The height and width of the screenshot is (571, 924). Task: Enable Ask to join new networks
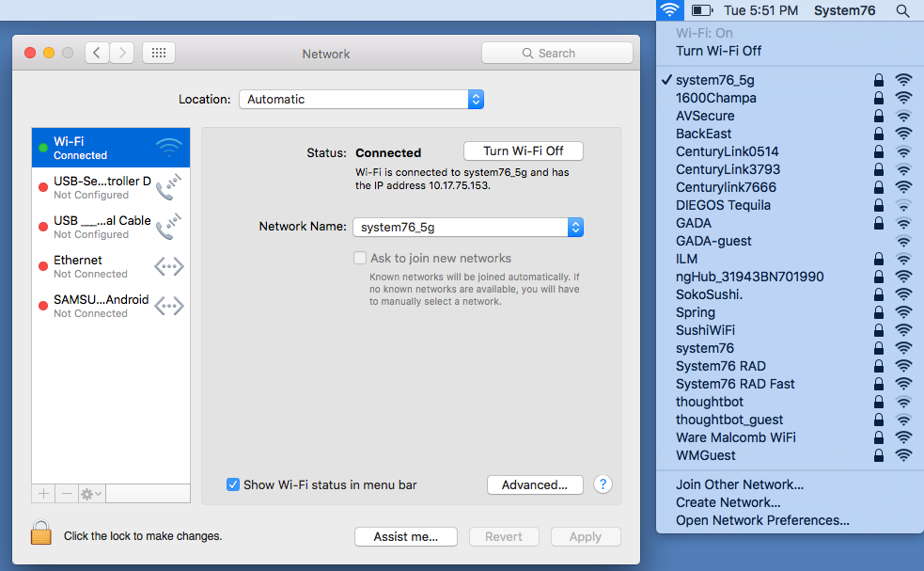(x=359, y=257)
